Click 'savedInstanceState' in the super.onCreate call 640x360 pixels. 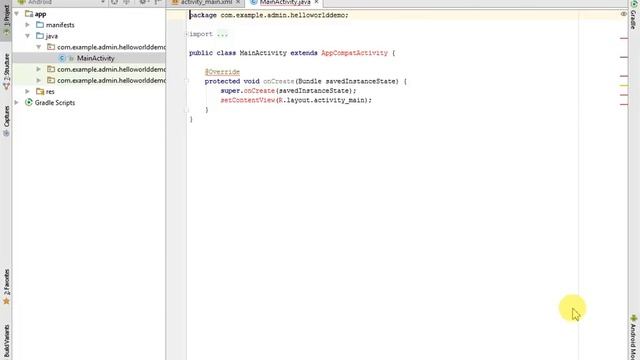[x=313, y=91]
